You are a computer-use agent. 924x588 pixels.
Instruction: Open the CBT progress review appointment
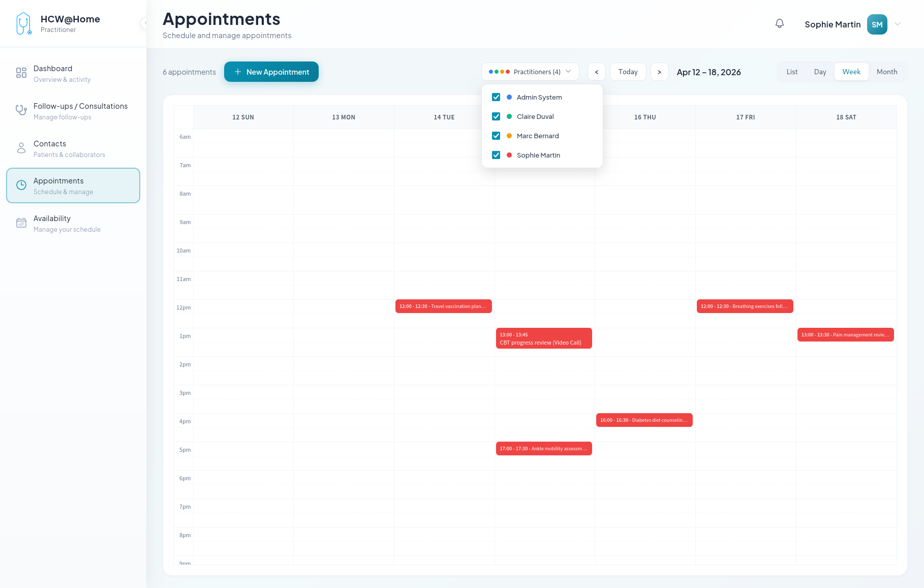pyautogui.click(x=543, y=338)
